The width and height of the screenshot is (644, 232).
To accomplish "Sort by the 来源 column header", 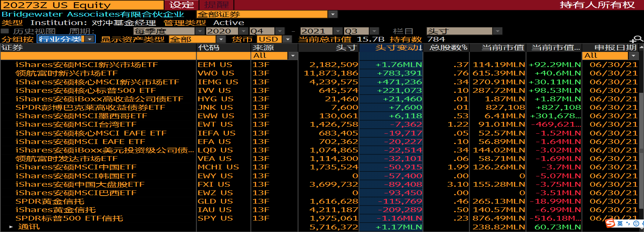I will [x=274, y=48].
